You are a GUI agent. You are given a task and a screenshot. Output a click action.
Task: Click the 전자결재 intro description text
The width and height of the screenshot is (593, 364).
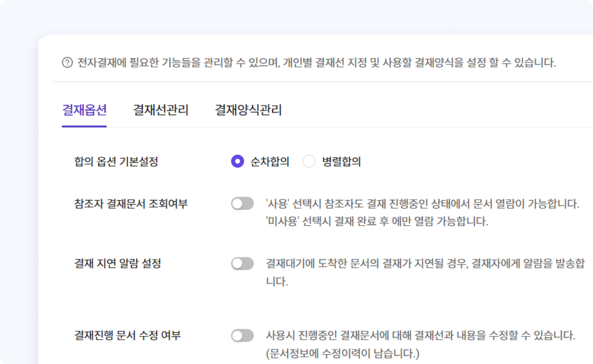click(316, 63)
